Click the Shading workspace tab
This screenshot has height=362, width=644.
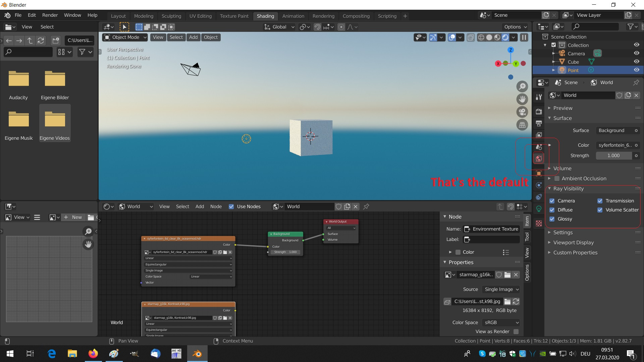tap(265, 15)
